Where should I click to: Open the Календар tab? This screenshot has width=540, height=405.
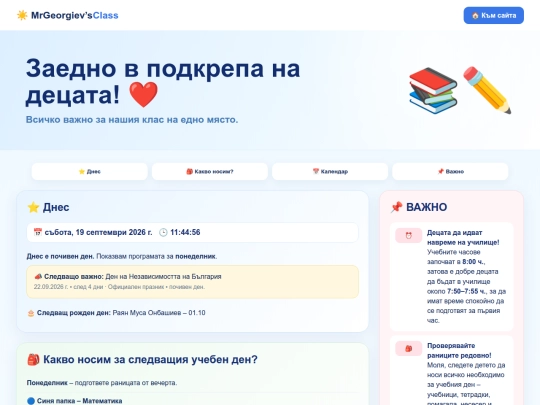(x=330, y=172)
